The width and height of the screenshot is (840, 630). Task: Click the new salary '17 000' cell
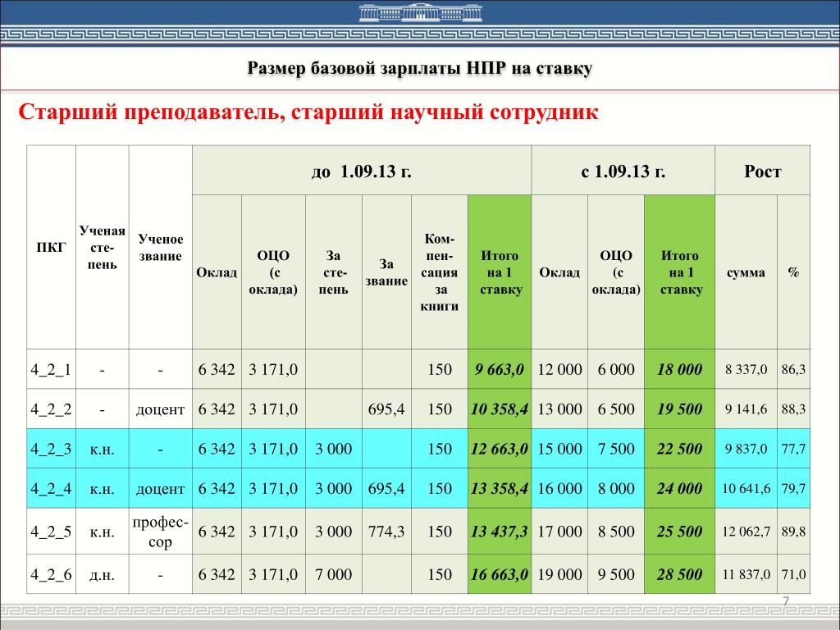click(559, 532)
